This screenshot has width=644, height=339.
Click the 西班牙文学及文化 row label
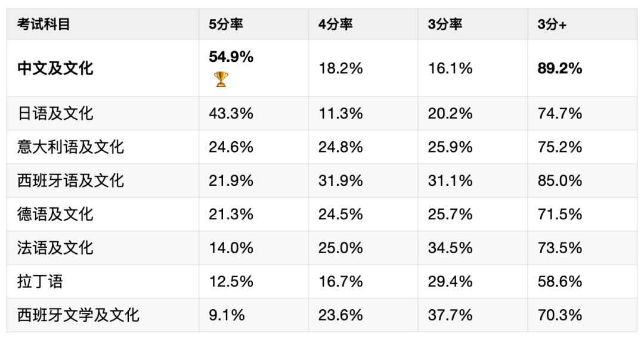point(78,315)
